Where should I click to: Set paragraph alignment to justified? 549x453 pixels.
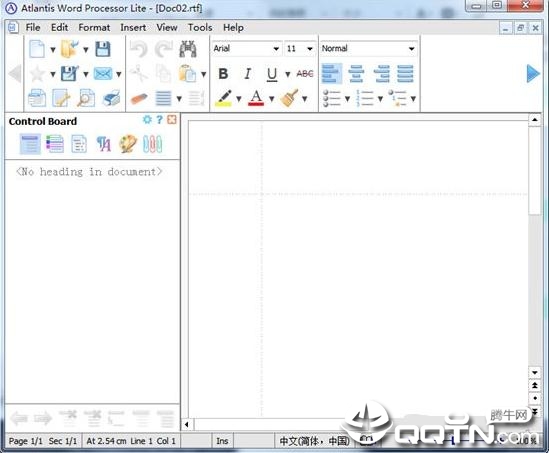(405, 74)
